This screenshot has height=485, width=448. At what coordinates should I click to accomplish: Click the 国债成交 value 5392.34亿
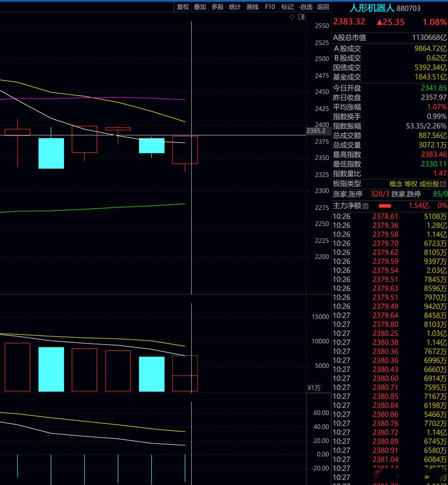pyautogui.click(x=431, y=68)
